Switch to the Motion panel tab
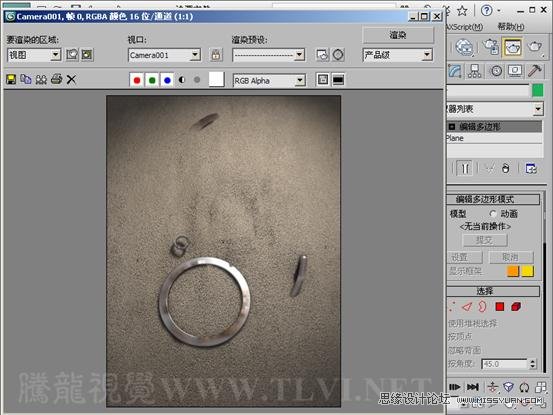Image resolution: width=553 pixels, height=415 pixels. [x=496, y=71]
